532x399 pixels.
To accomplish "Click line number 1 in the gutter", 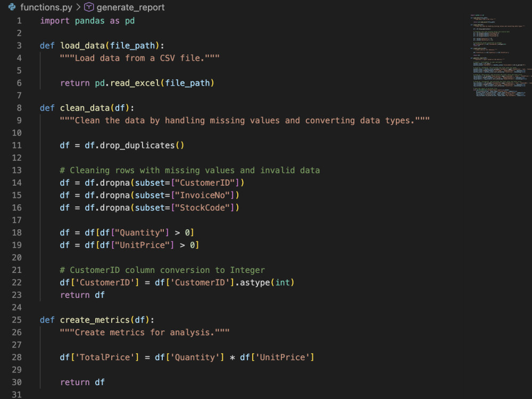I will [x=19, y=21].
